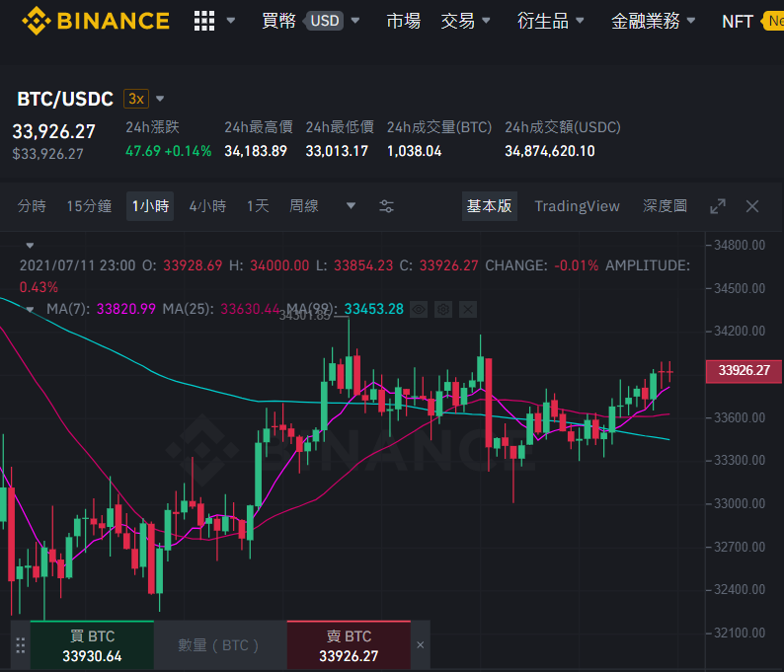
Task: Click the MA(7) value 33820.99
Action: pos(126,309)
